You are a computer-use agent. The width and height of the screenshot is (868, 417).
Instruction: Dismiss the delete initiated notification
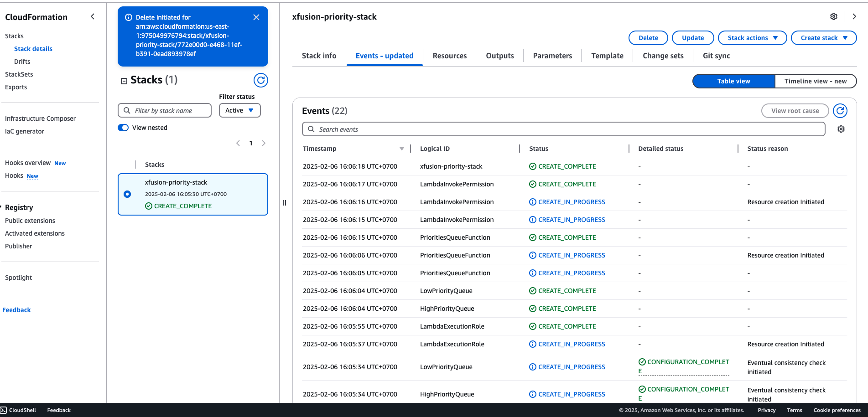pos(256,17)
